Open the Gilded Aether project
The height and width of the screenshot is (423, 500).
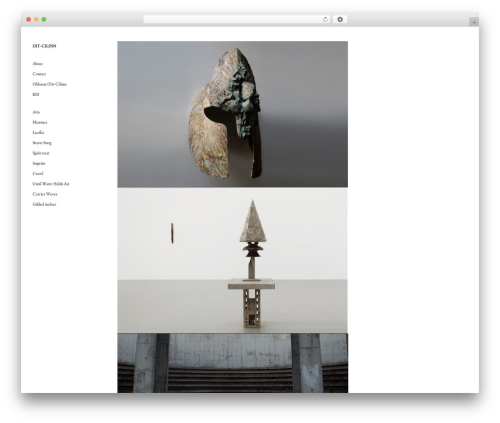(44, 204)
